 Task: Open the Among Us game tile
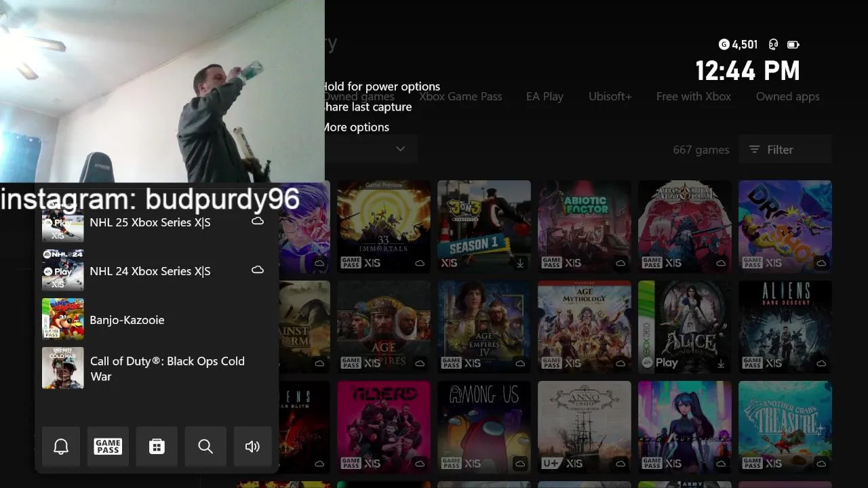pos(484,427)
